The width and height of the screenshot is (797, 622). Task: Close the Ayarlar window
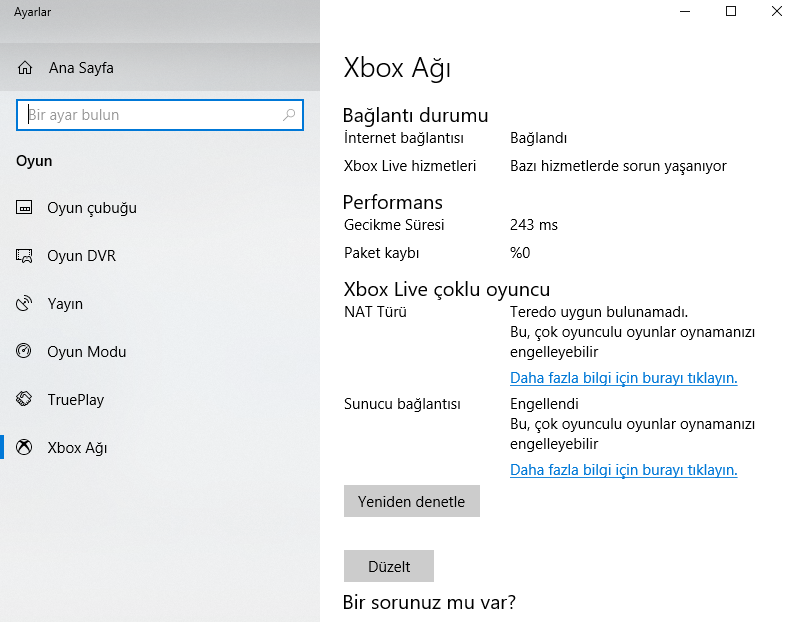(776, 11)
